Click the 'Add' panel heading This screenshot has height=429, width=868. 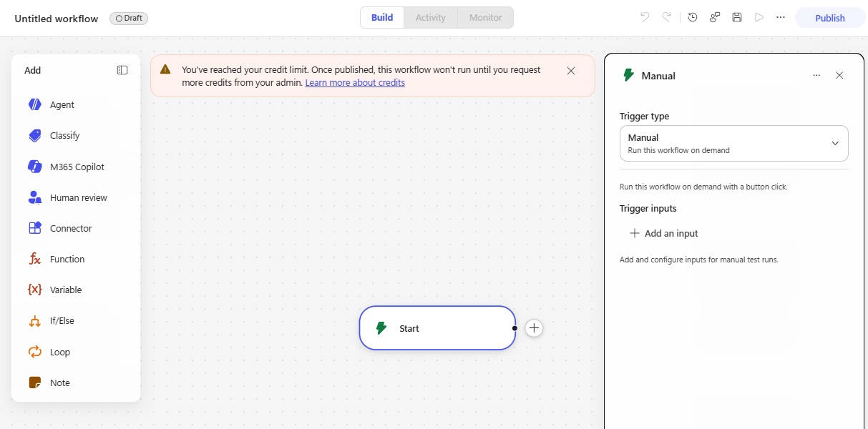coord(33,70)
